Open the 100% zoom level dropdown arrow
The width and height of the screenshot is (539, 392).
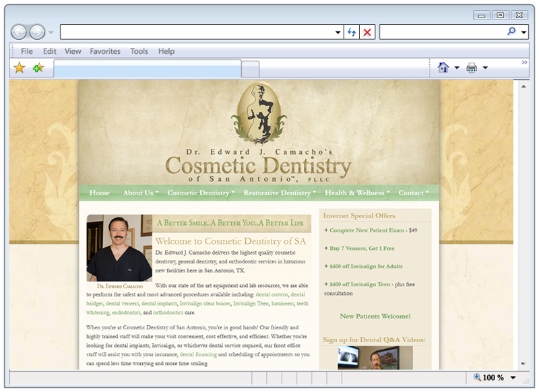(513, 378)
